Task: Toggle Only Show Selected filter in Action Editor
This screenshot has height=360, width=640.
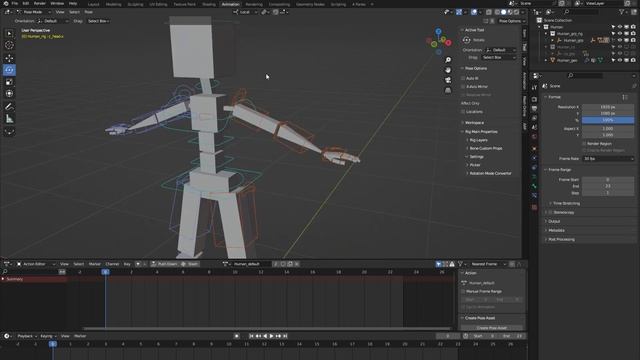Action: coord(438,264)
